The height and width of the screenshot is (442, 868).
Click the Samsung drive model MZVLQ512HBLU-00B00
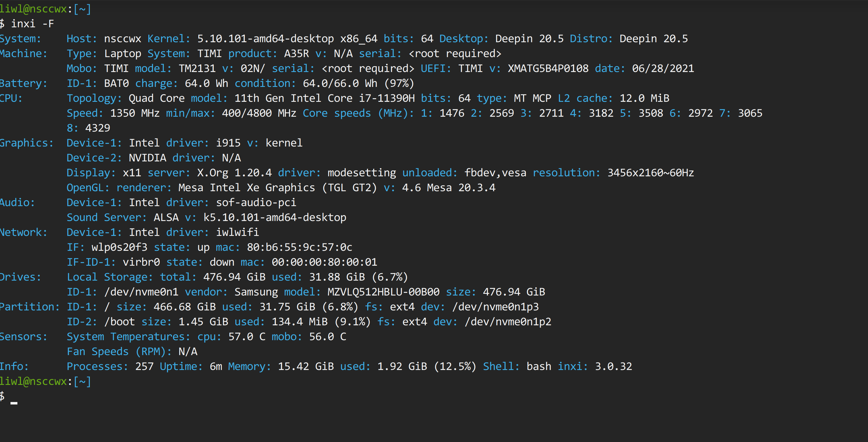click(x=383, y=292)
